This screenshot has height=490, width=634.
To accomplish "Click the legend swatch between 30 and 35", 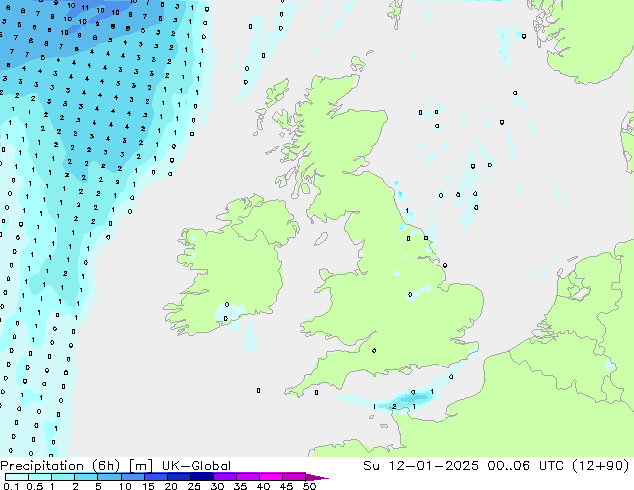I will [224, 477].
